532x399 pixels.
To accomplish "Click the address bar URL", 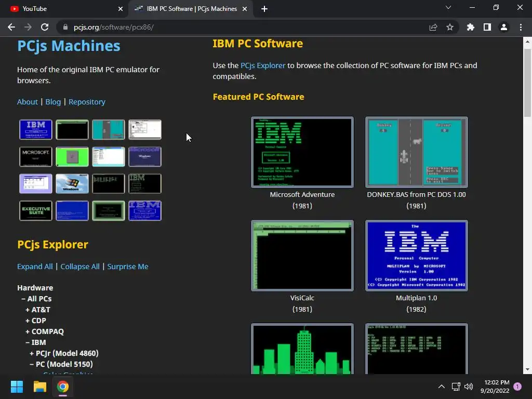I will 114,27.
